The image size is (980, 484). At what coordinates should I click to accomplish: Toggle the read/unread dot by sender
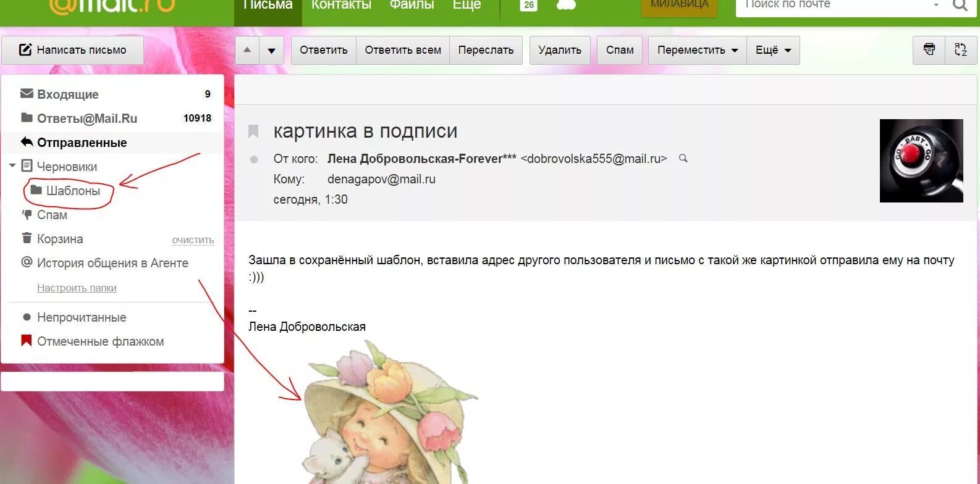254,159
